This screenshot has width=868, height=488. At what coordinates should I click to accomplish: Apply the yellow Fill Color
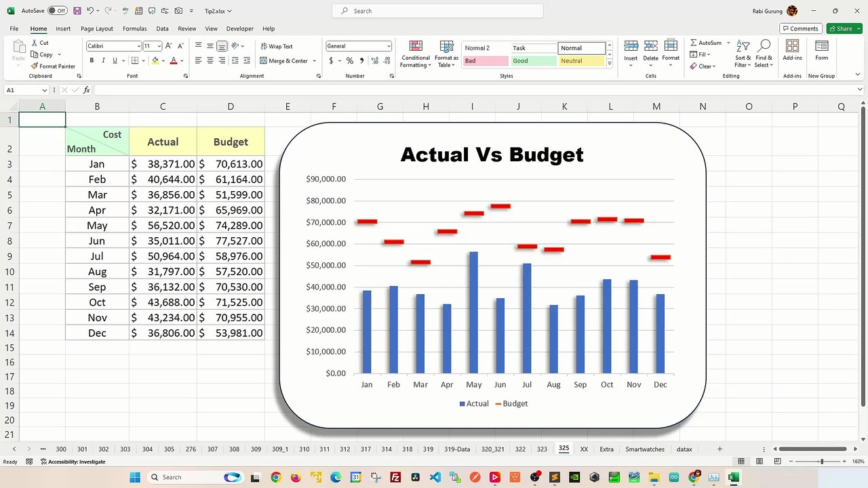click(155, 60)
